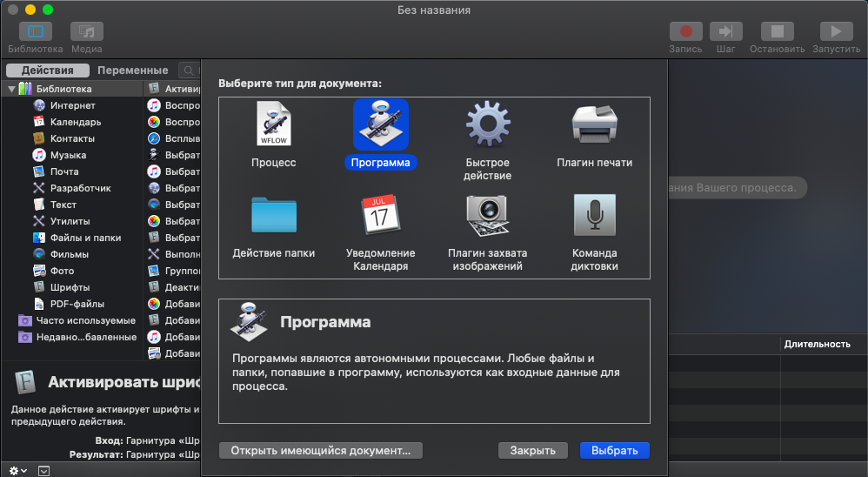Select Фильмы in the library
The width and height of the screenshot is (868, 477).
(70, 254)
